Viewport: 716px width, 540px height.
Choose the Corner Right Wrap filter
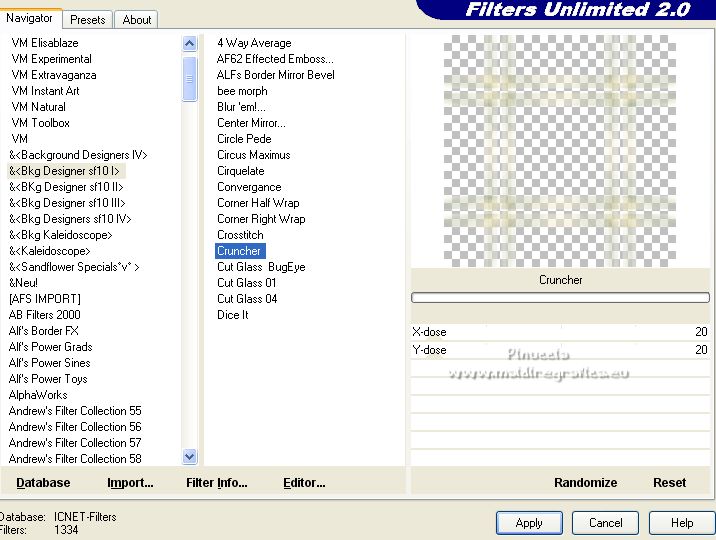[261, 219]
